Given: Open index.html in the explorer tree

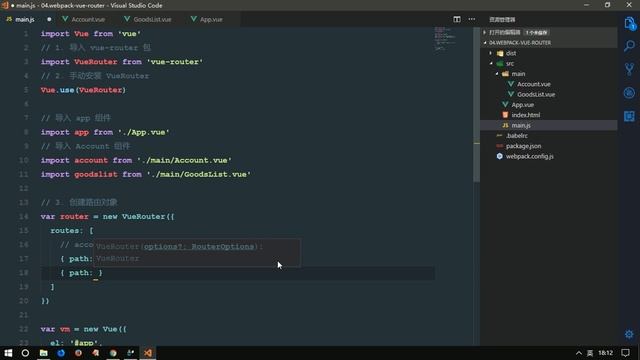Looking at the screenshot, I should point(526,115).
